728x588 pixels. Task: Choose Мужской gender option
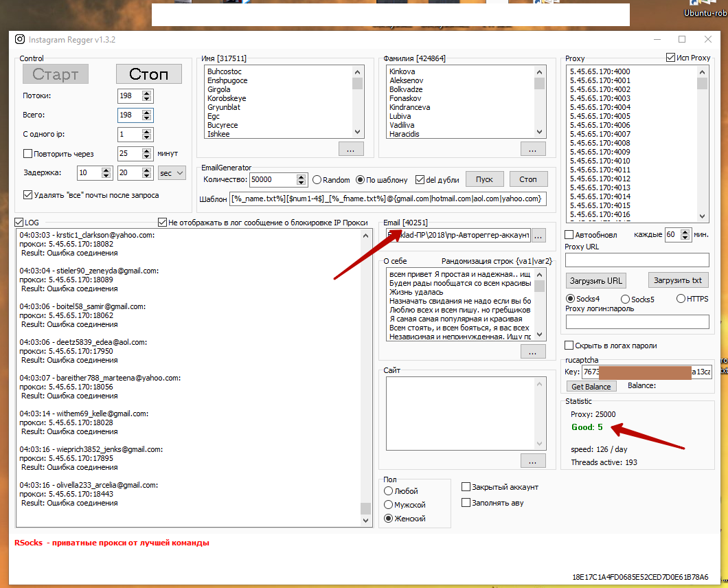coord(389,505)
